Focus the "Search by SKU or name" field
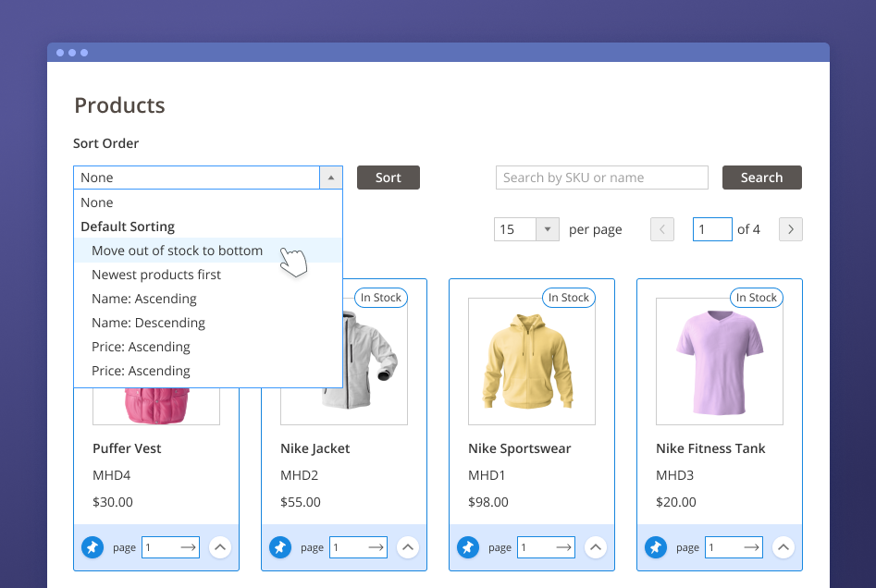This screenshot has width=876, height=588. pyautogui.click(x=601, y=178)
